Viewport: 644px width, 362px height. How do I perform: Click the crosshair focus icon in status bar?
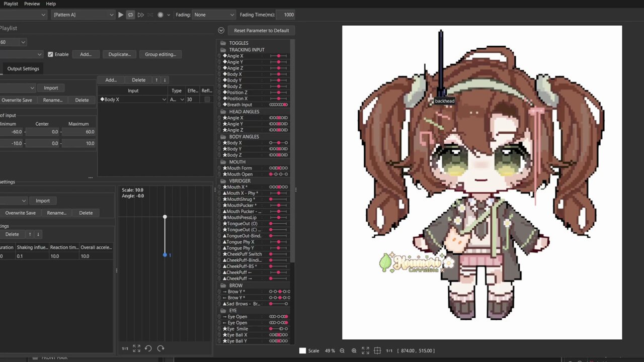377,350
